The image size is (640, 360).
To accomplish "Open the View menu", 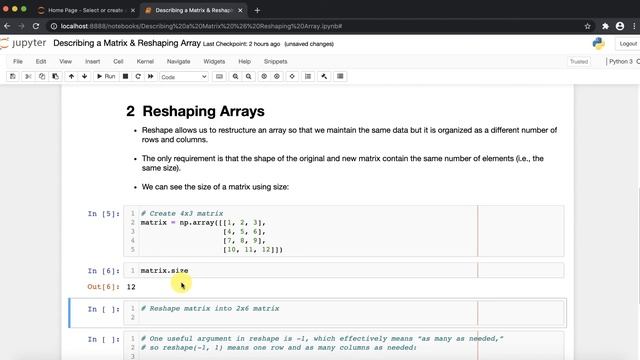I will tap(65, 62).
